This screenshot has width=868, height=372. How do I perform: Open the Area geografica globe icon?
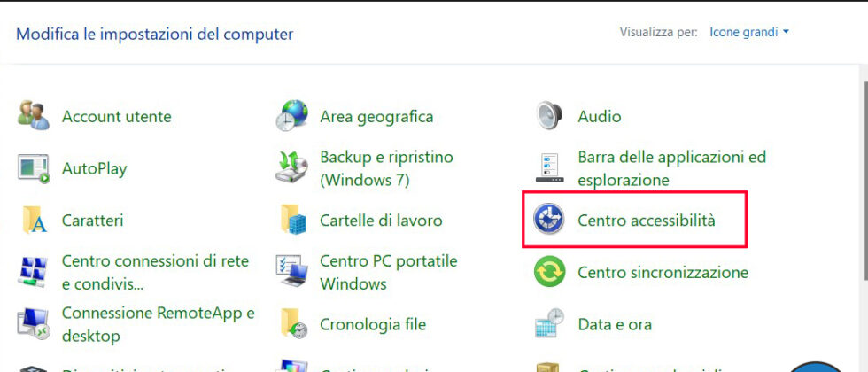pyautogui.click(x=292, y=116)
